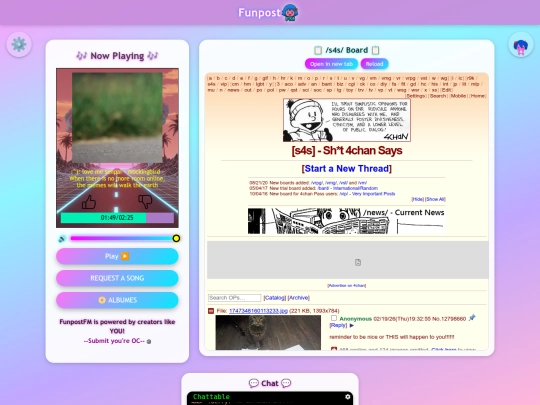Screen dimensions: 540x405
Task: Open the cat thread thumbnail image
Action: tap(268, 332)
